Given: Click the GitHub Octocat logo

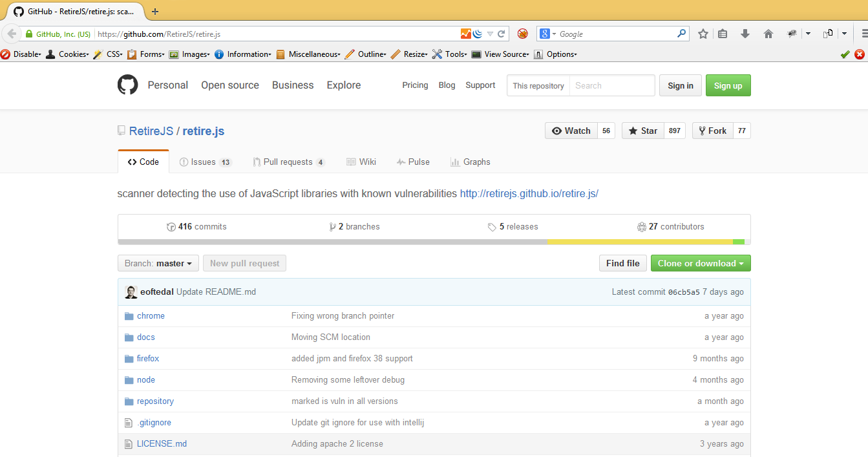Looking at the screenshot, I should pyautogui.click(x=127, y=85).
